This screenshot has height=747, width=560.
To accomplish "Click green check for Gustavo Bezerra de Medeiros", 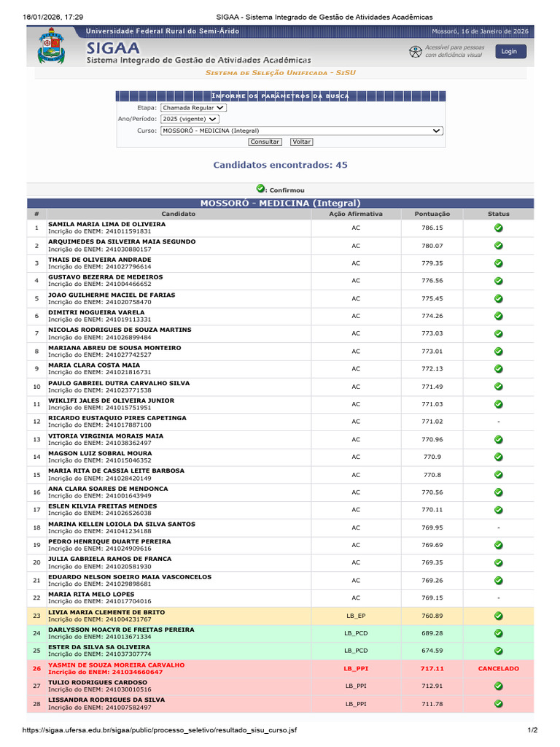I will (x=498, y=281).
